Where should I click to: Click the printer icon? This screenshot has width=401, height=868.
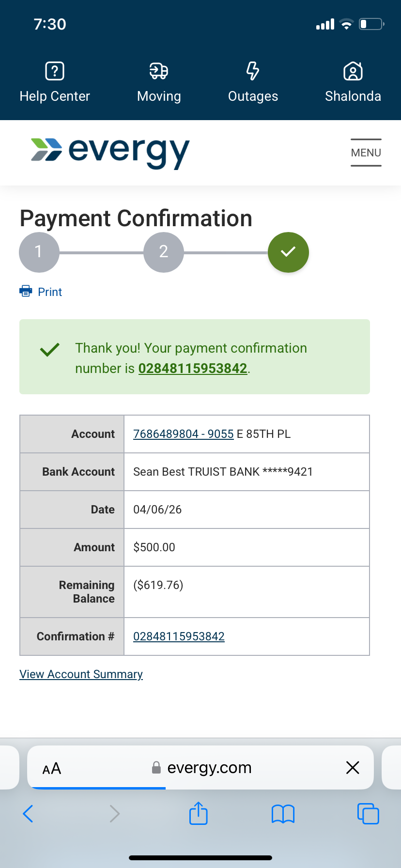(x=25, y=291)
